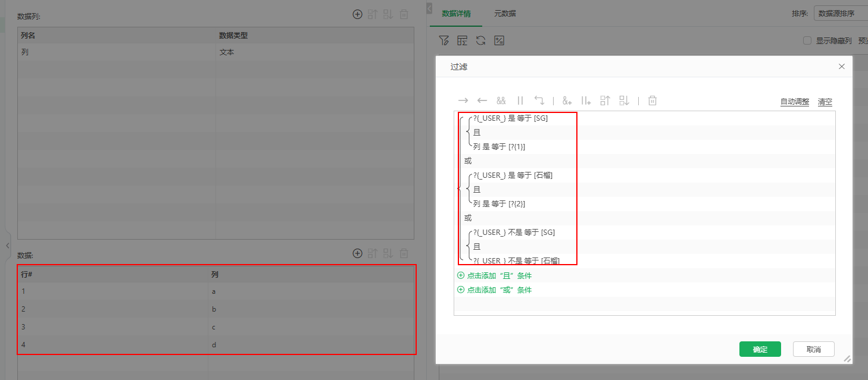The image size is (868, 380).
Task: Toggle 显示隐藏列 checkbox
Action: tap(807, 40)
